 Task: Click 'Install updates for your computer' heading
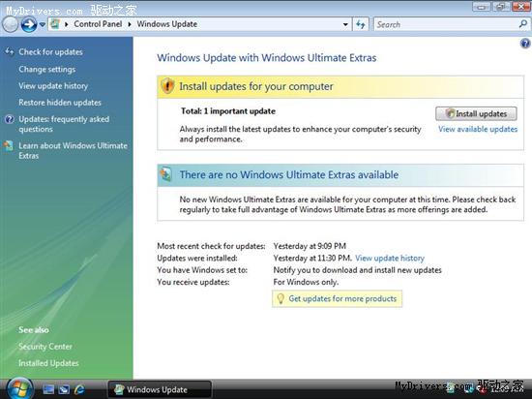[x=256, y=86]
